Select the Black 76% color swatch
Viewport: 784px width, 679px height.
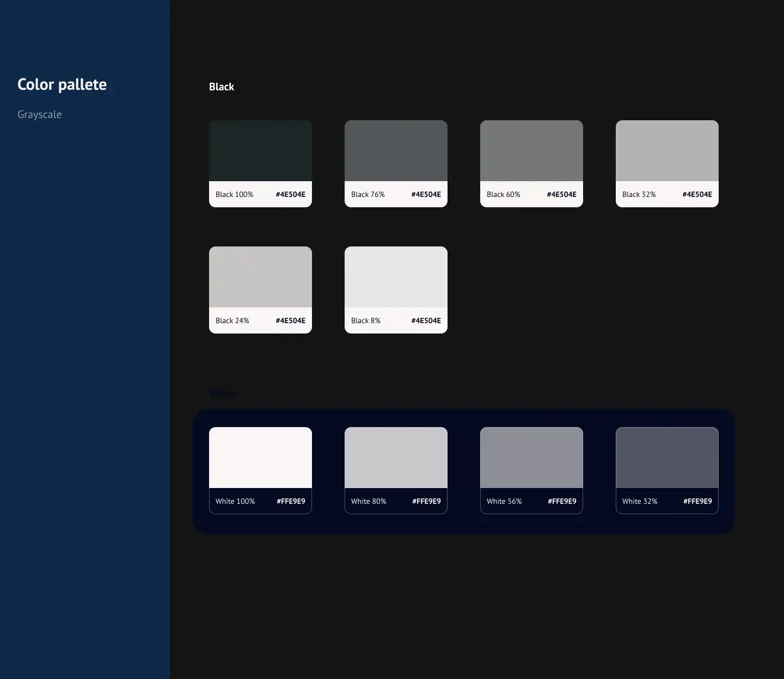(x=396, y=164)
